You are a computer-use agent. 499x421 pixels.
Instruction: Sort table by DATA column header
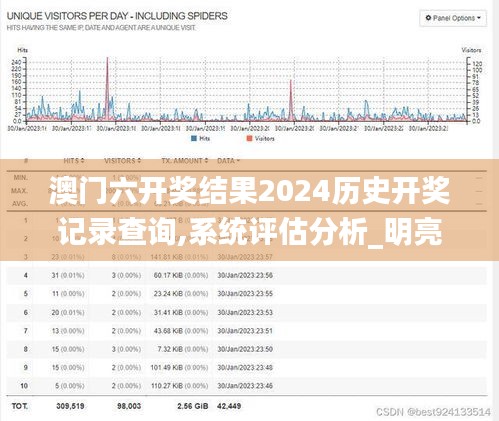(228, 161)
